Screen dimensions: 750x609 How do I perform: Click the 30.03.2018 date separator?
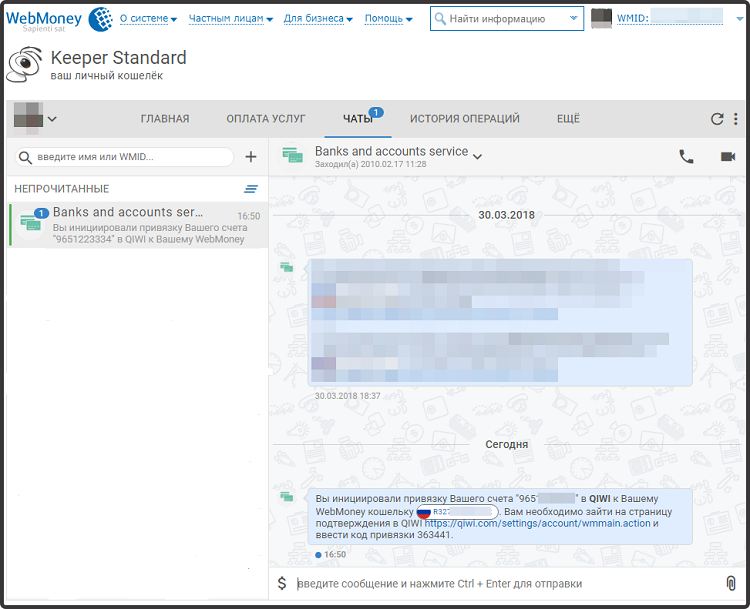tap(507, 215)
